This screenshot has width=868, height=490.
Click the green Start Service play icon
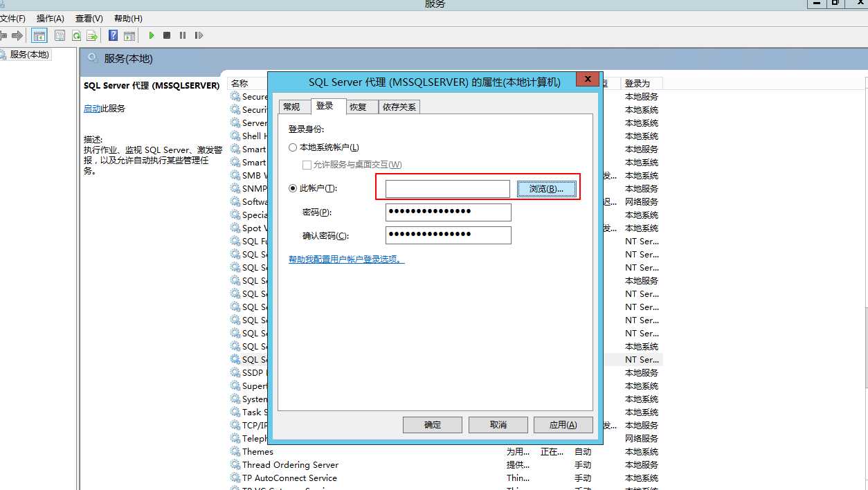[x=152, y=35]
